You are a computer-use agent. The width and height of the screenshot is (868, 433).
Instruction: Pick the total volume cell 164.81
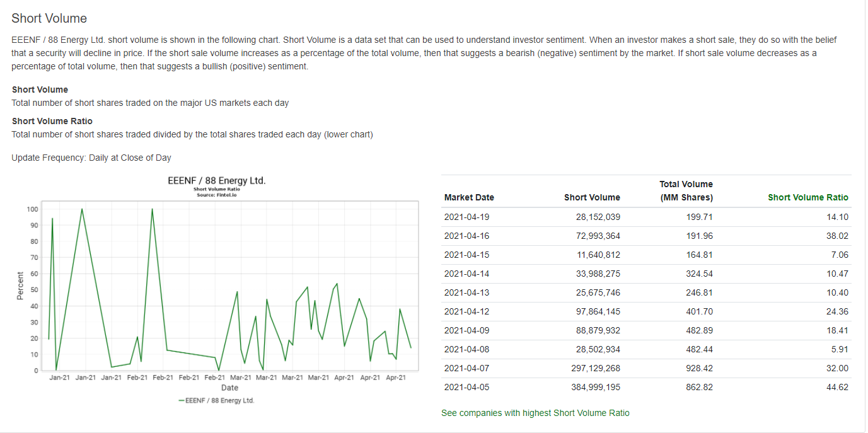(x=700, y=255)
